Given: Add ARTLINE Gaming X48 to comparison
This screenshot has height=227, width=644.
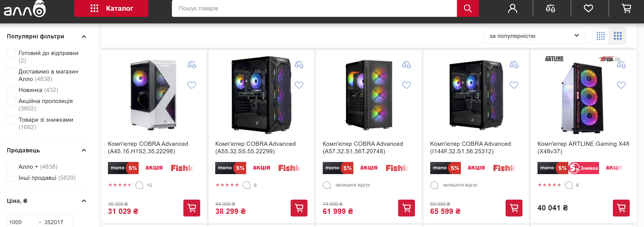Looking at the screenshot, I should 621,65.
